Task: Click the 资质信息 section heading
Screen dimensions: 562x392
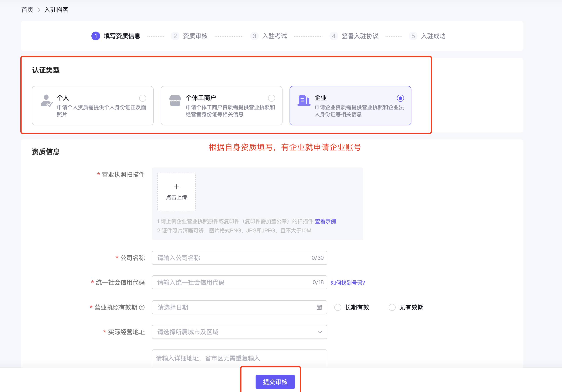Action: click(46, 151)
